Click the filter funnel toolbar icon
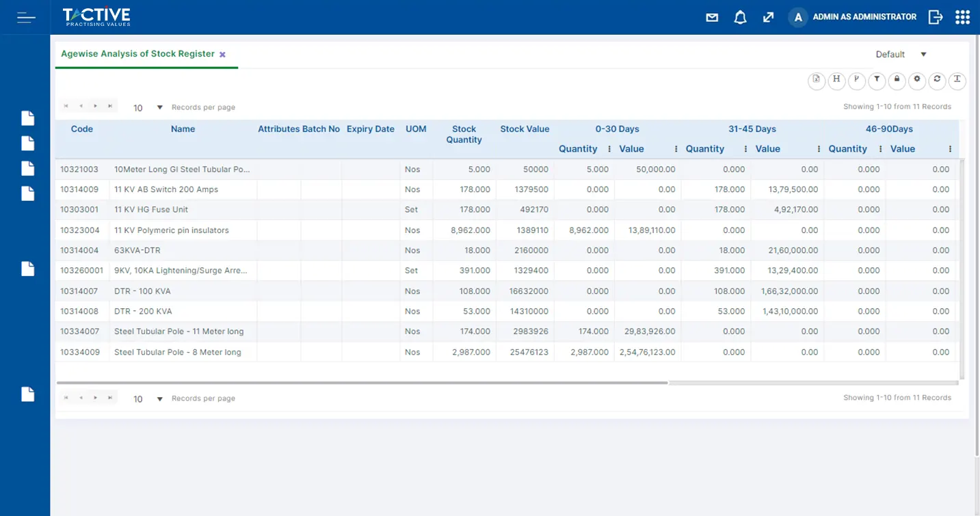The image size is (980, 516). pos(877,81)
